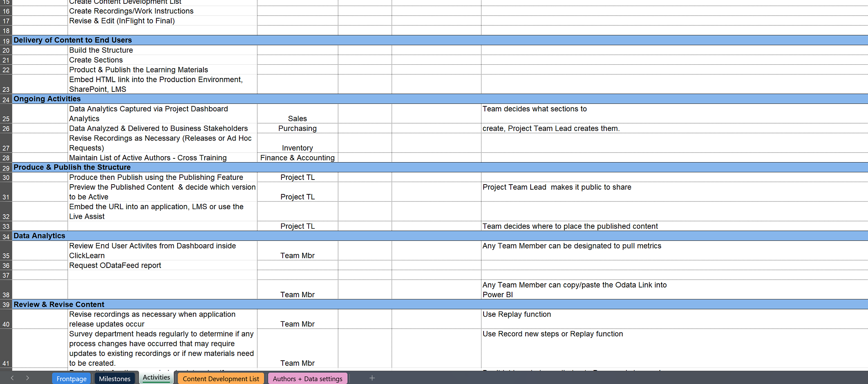Select the 'Ongoing Activities' section header cell
The height and width of the screenshot is (384, 868).
pyautogui.click(x=47, y=99)
